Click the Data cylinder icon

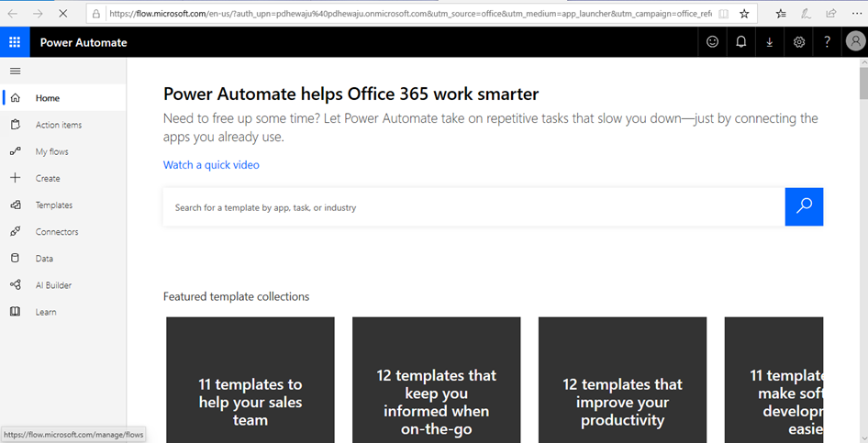point(16,258)
